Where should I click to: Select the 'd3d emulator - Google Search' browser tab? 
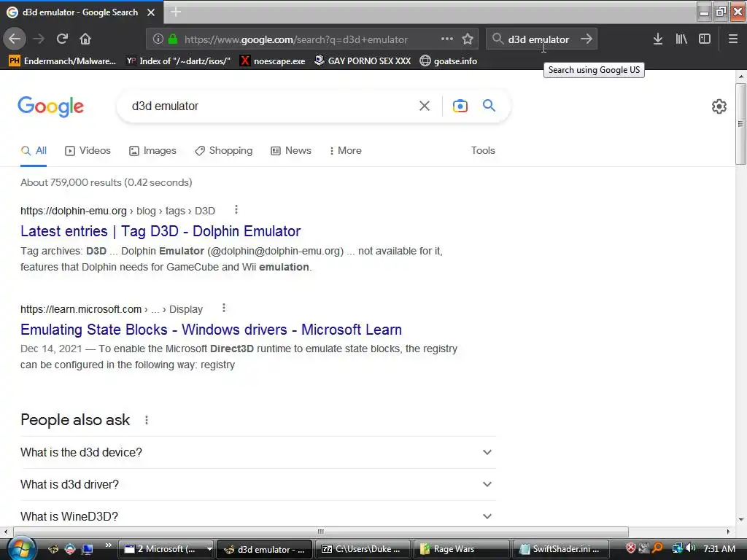80,12
